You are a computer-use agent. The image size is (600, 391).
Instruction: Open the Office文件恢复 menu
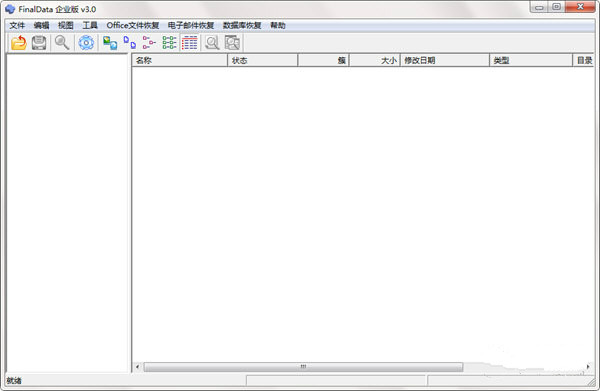pos(133,26)
